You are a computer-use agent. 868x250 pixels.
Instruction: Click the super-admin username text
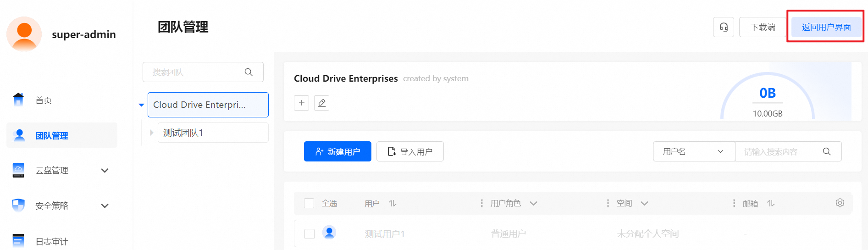click(x=84, y=34)
